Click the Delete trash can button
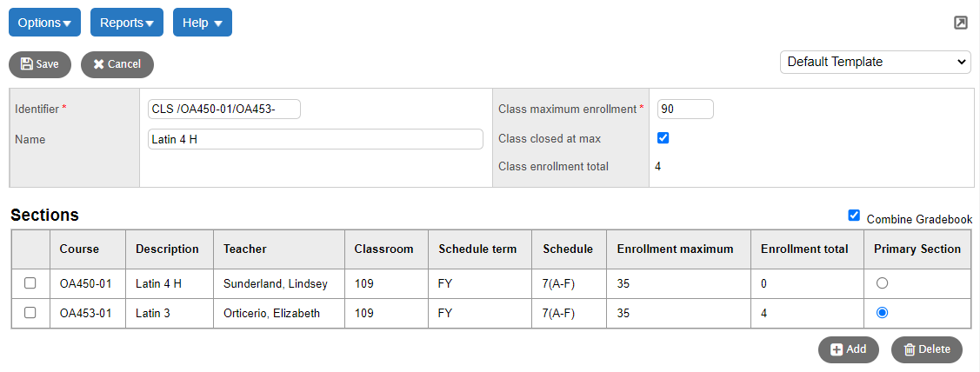Screen dimensions: 980x372 pyautogui.click(x=927, y=349)
